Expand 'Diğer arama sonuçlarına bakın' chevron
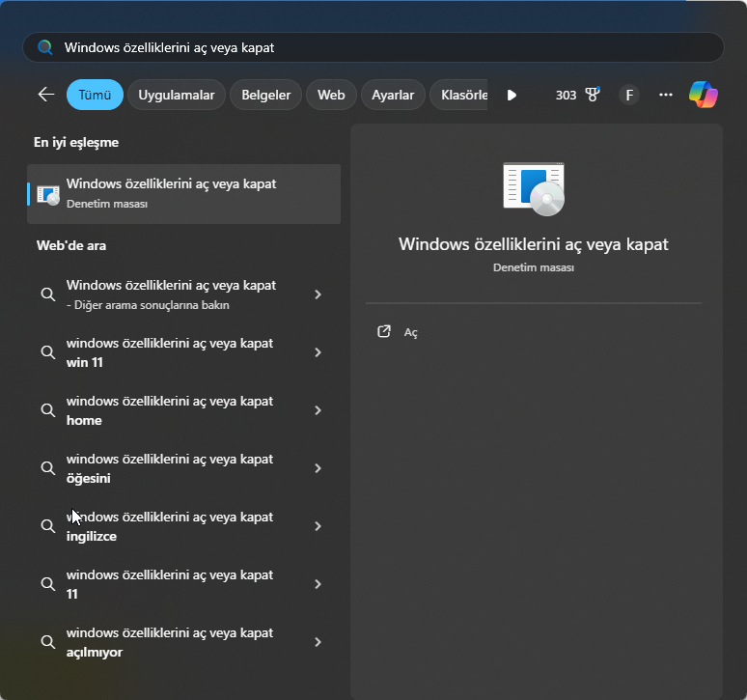This screenshot has width=747, height=700. click(x=318, y=294)
